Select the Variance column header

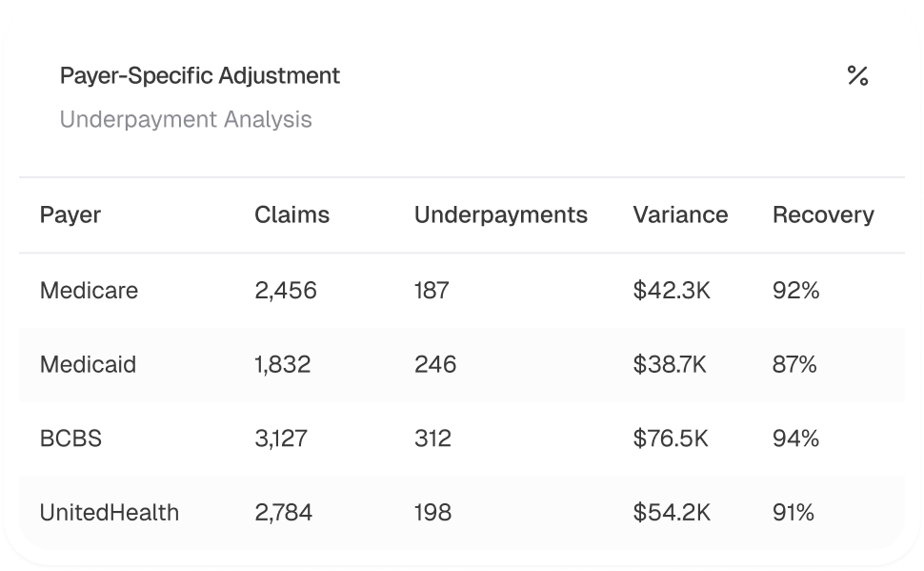point(680,215)
